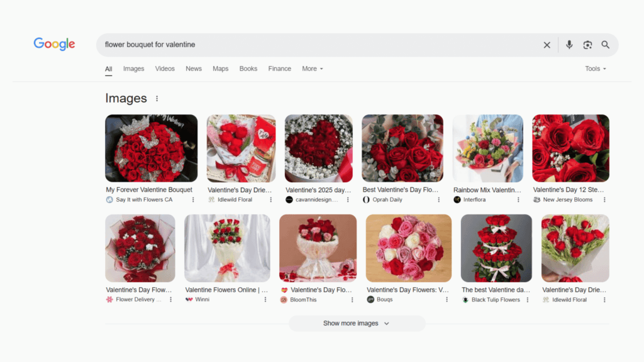Open the Rainbow Mix Interflora image
This screenshot has width=644, height=362.
point(488,148)
